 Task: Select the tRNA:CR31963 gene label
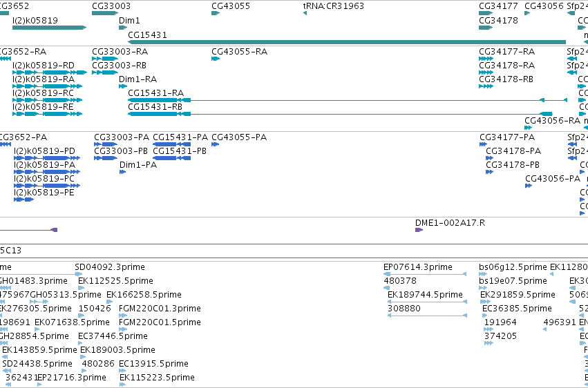(333, 6)
